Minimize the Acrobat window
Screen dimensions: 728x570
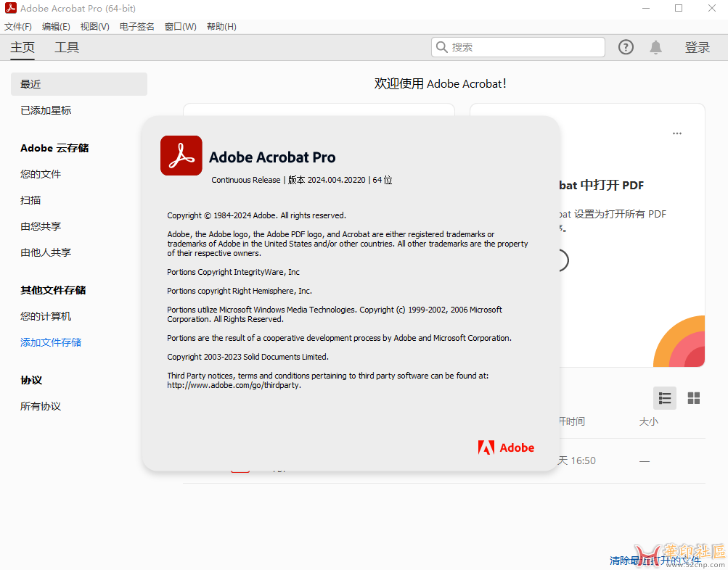click(x=646, y=9)
